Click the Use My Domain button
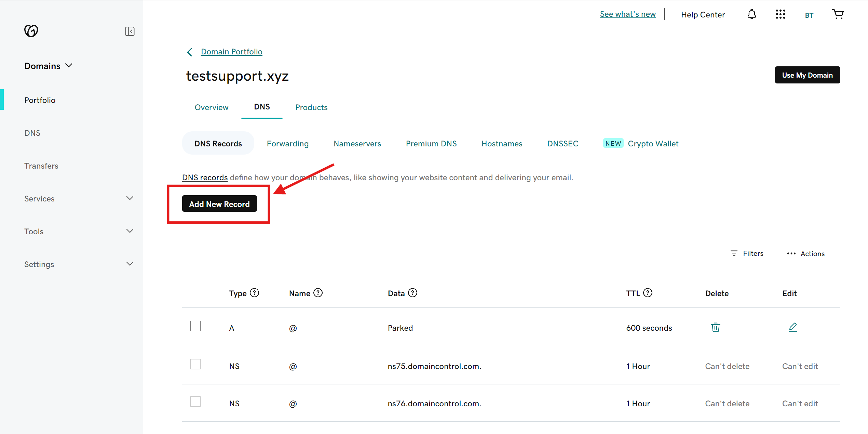 point(808,75)
